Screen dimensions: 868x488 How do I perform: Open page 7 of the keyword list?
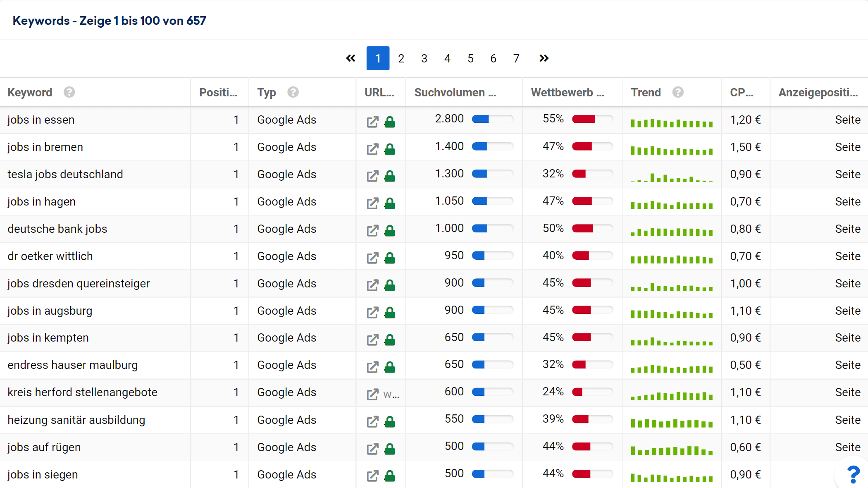pyautogui.click(x=516, y=58)
